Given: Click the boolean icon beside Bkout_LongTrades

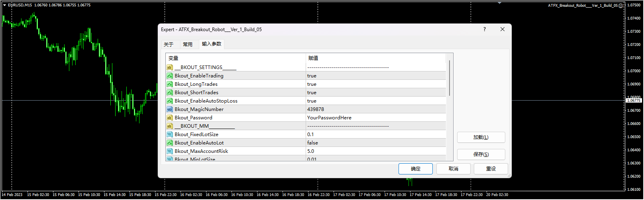Looking at the screenshot, I should (x=169, y=84).
